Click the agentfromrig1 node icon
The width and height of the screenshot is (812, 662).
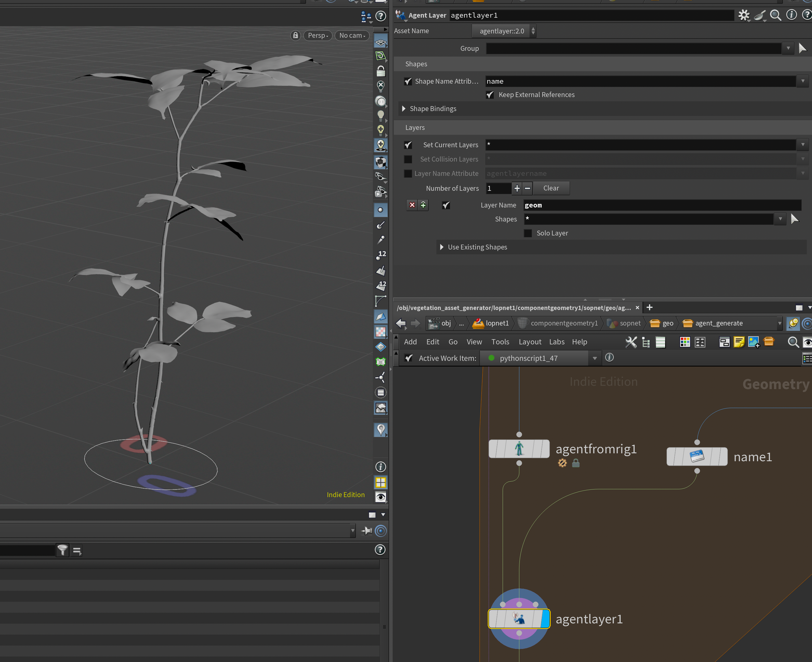coord(519,449)
